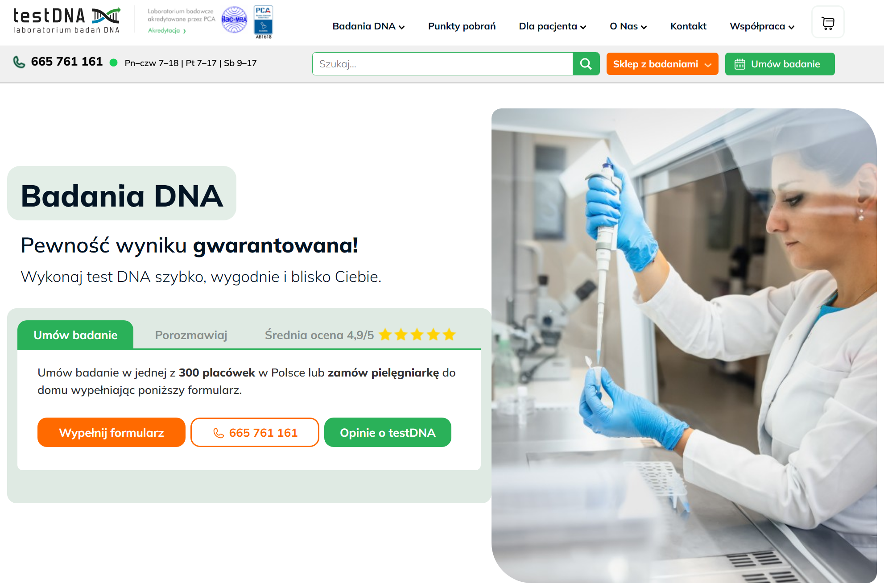The image size is (884, 588).
Task: Expand the Dla pacjenta dropdown
Action: (x=552, y=26)
